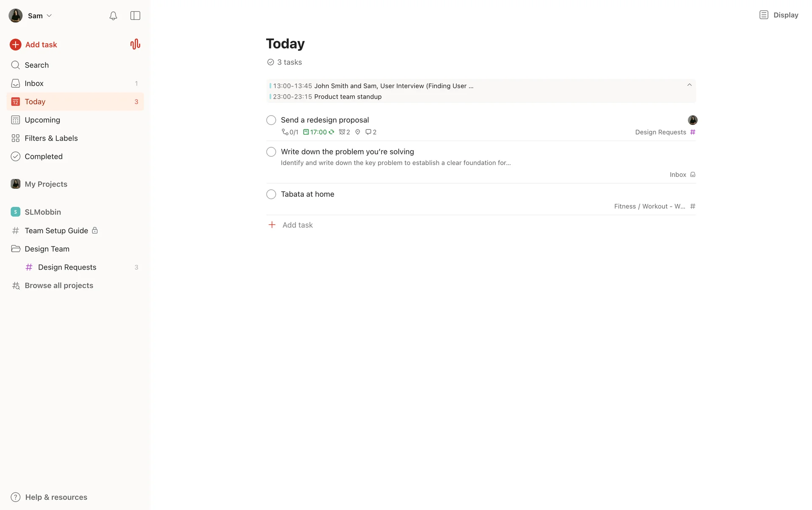Click the red plus Add task icon in sidebar

click(x=16, y=44)
